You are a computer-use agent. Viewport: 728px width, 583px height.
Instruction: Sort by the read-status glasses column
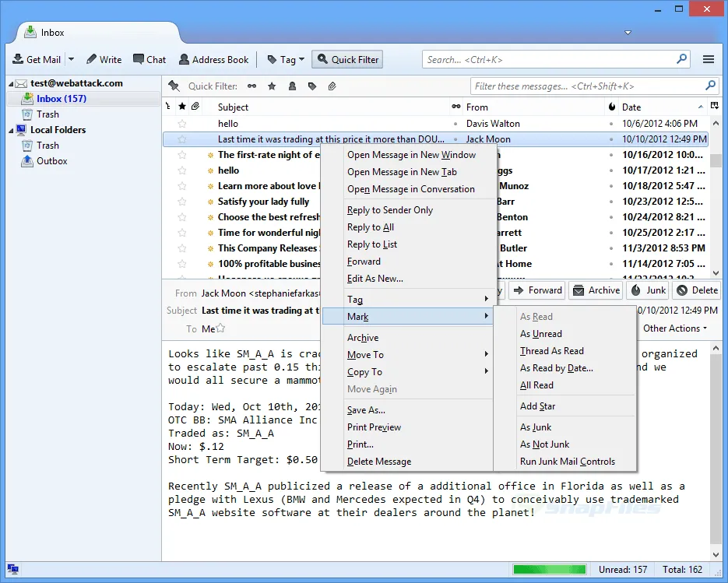[456, 107]
